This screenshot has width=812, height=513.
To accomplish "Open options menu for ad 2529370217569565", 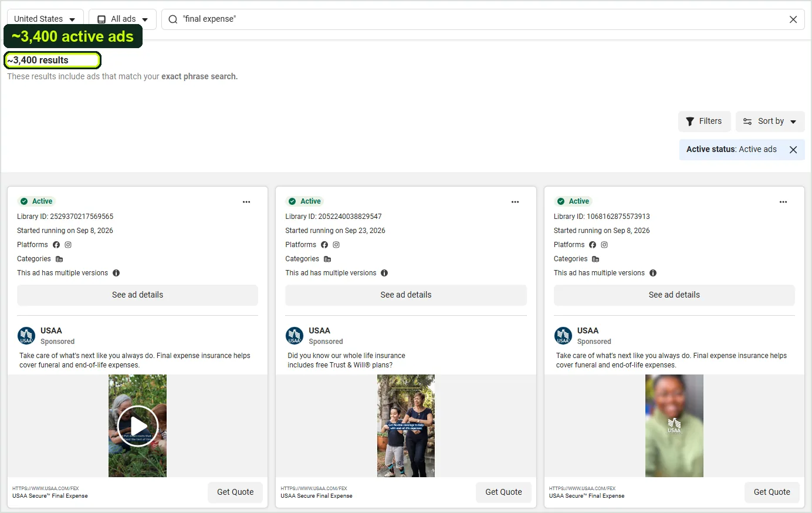I will click(246, 202).
